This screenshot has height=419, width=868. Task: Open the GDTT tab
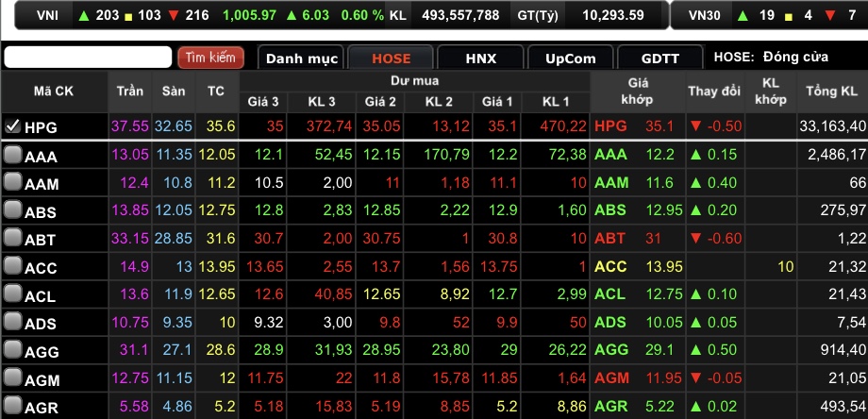click(x=659, y=59)
